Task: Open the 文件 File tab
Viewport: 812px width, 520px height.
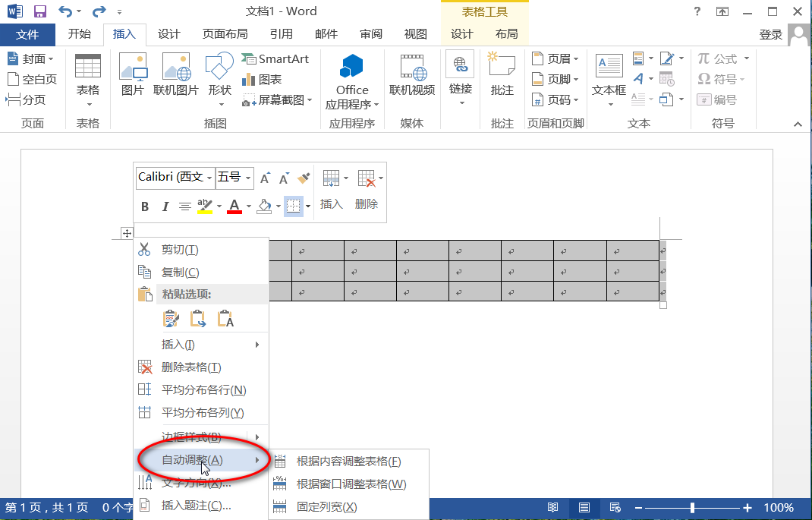Action: 27,35
